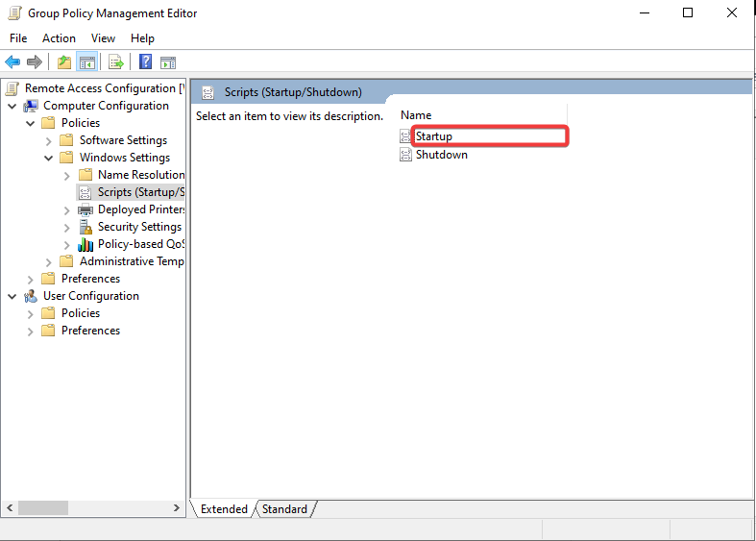
Task: Click the Export List toolbar icon
Action: point(116,62)
